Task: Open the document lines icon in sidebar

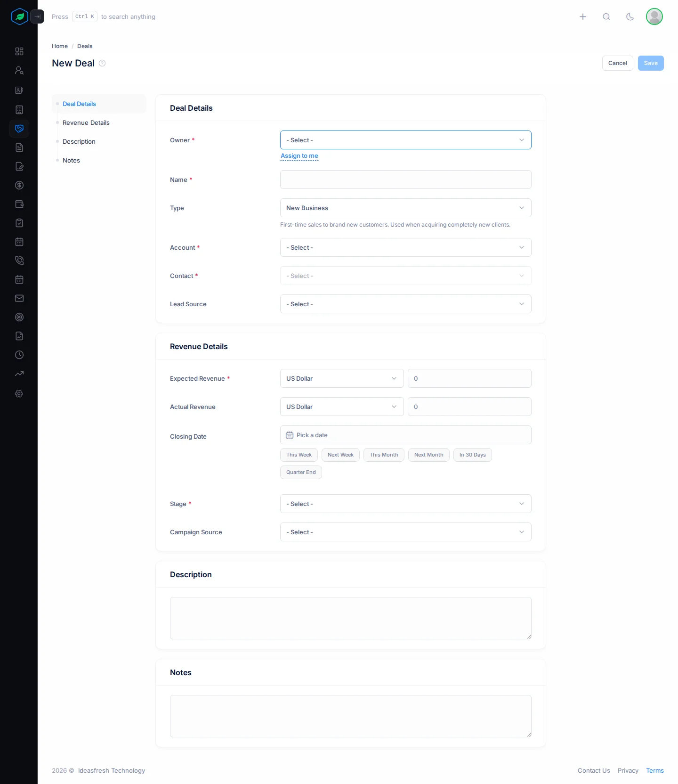Action: 19,147
